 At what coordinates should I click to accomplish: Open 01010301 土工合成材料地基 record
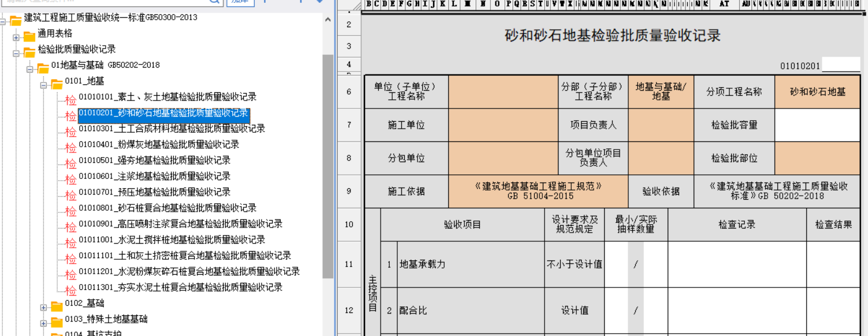pos(172,129)
